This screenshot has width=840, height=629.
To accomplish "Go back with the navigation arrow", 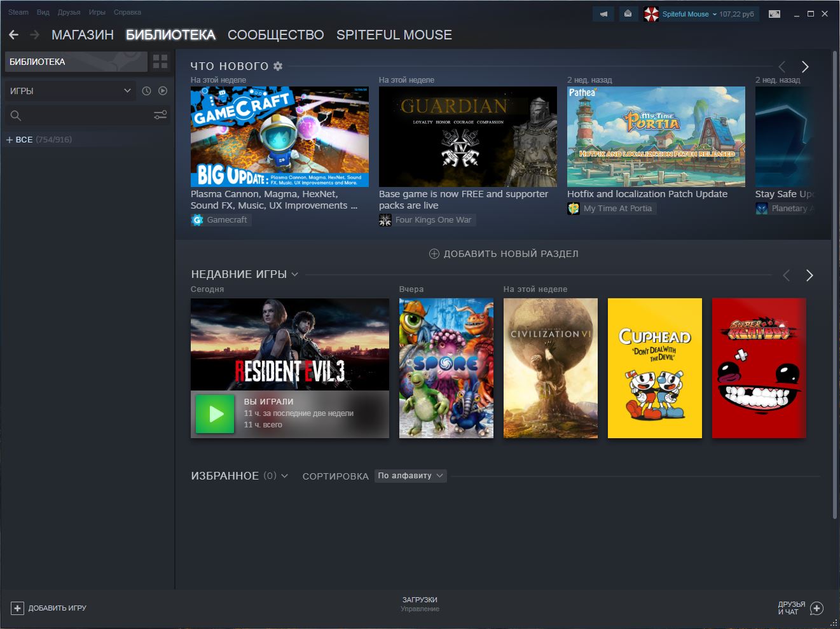I will pos(13,35).
